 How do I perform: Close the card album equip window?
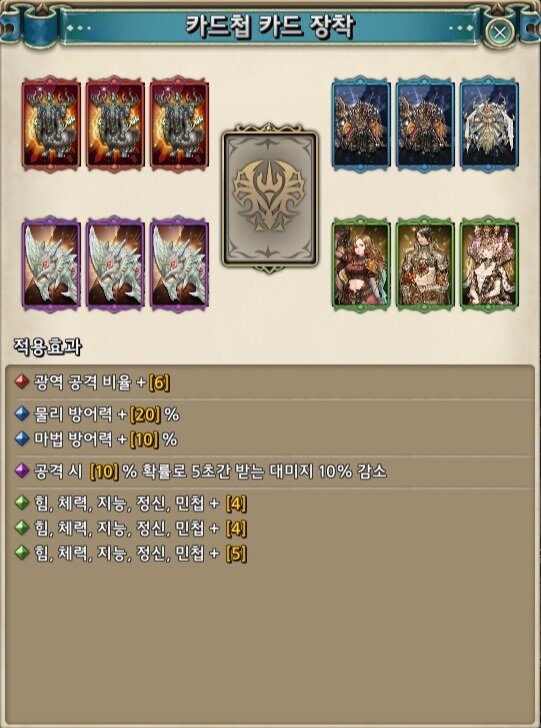coord(500,33)
